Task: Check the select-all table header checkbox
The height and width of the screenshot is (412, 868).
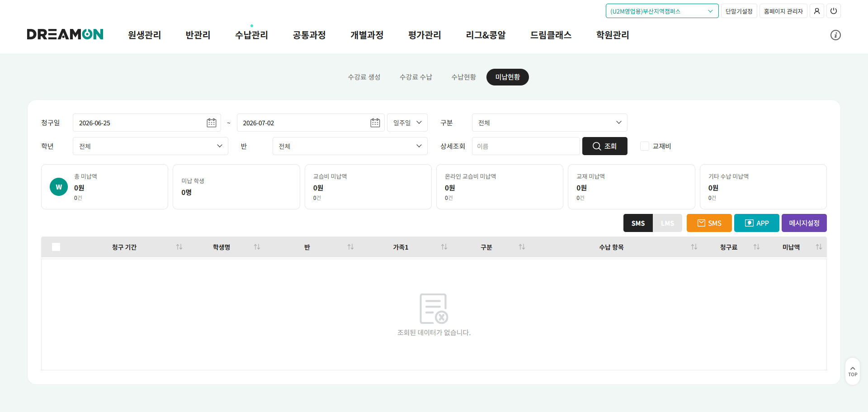Action: 56,247
